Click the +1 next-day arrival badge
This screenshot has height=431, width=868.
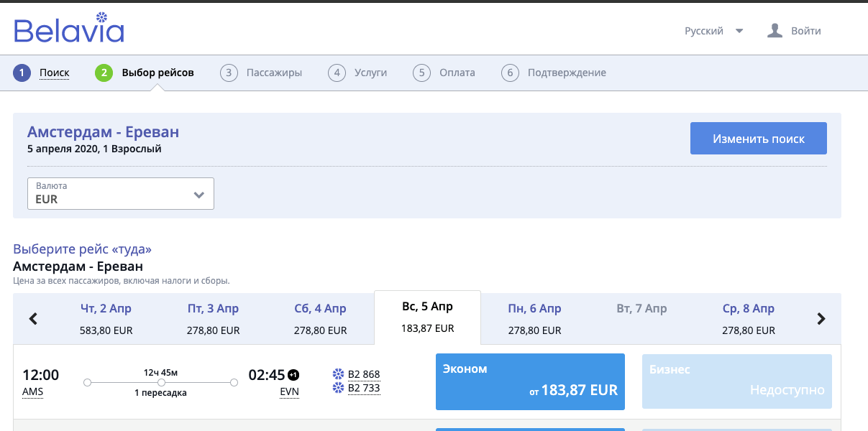[293, 375]
